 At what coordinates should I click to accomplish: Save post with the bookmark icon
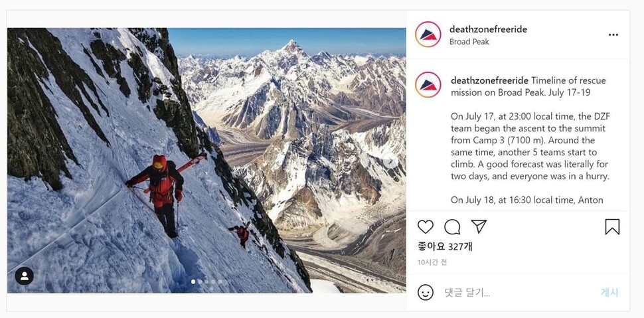pyautogui.click(x=612, y=226)
